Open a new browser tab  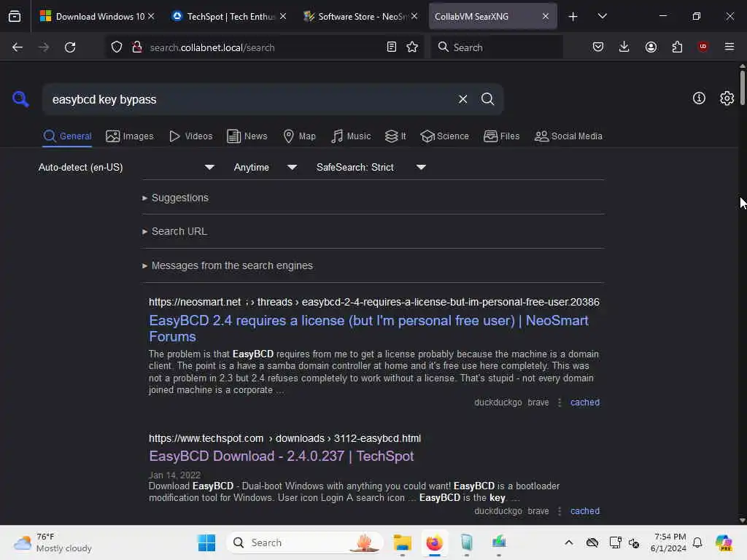(x=573, y=16)
